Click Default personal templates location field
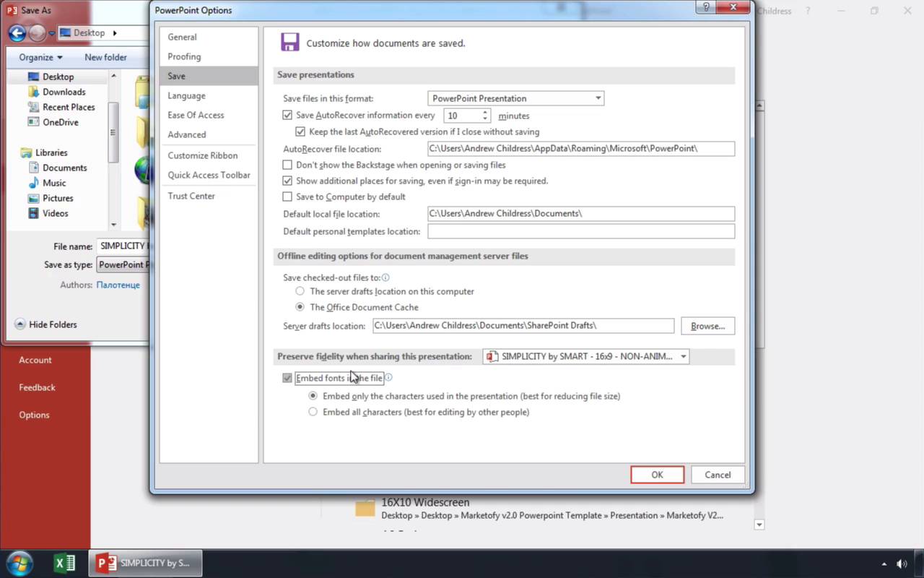Image resolution: width=924 pixels, height=578 pixels. point(581,231)
